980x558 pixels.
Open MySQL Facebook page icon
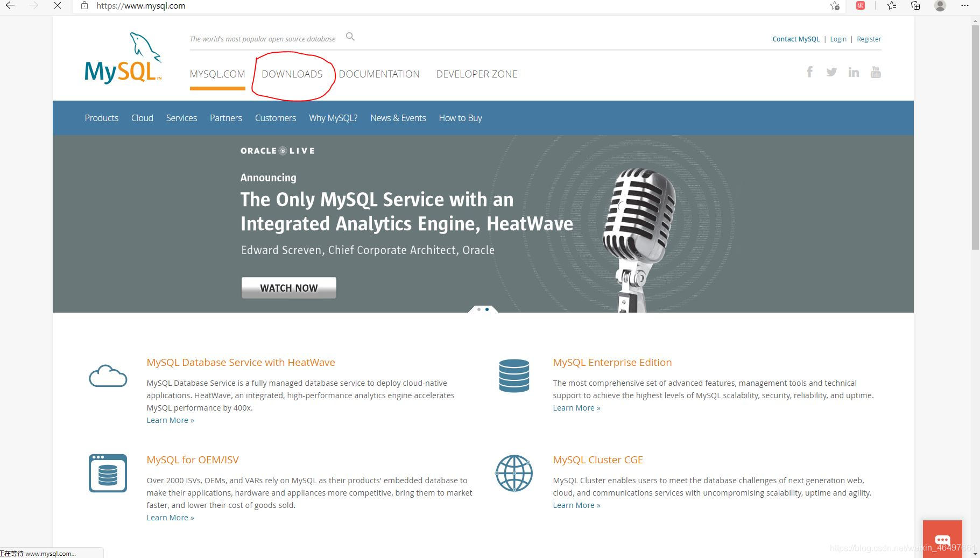tap(809, 72)
